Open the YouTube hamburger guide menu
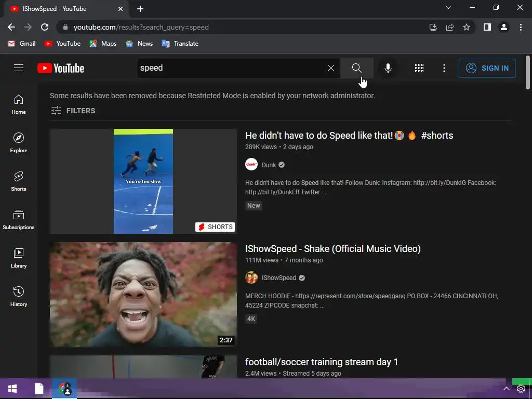 [19, 68]
